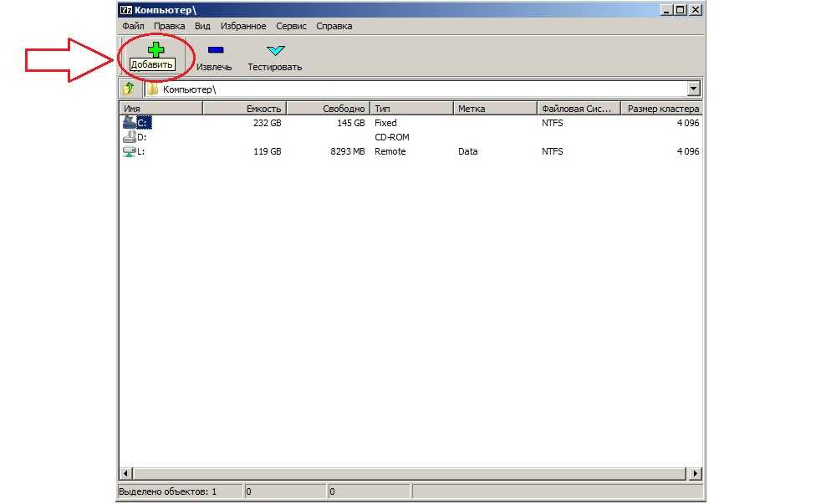Click the 7z application title icon
821x504 pixels.
pos(125,10)
